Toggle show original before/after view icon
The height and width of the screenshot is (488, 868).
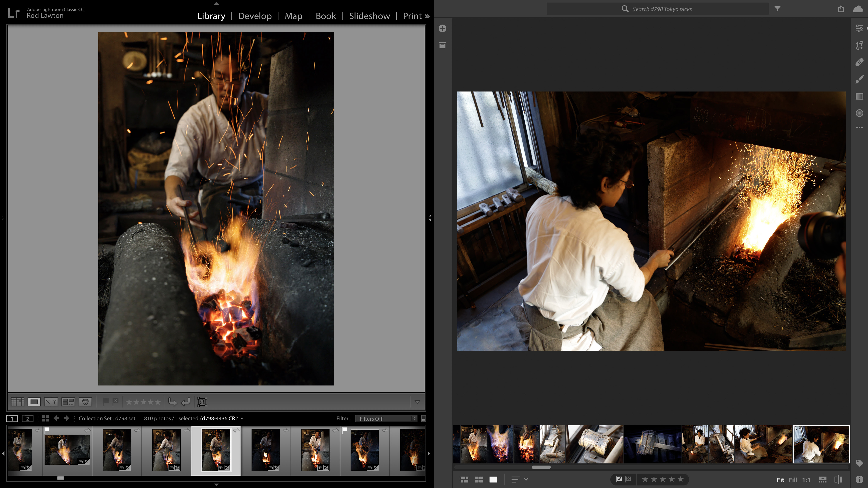[x=838, y=480]
